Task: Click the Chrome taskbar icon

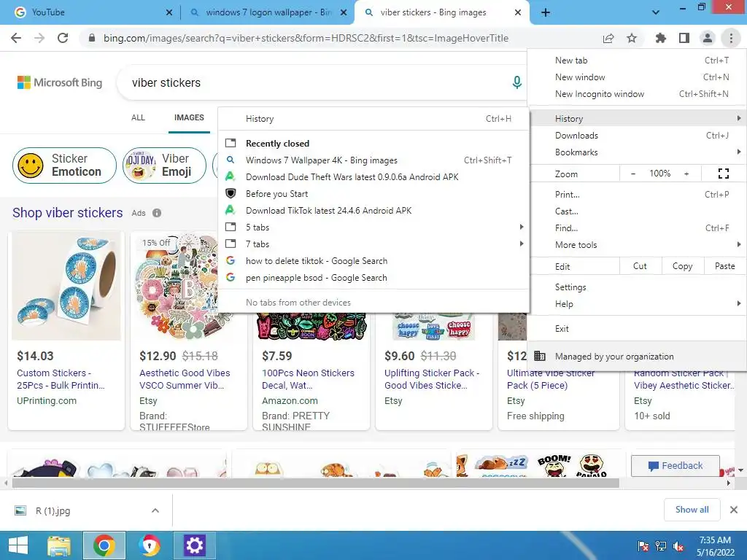Action: click(x=104, y=545)
